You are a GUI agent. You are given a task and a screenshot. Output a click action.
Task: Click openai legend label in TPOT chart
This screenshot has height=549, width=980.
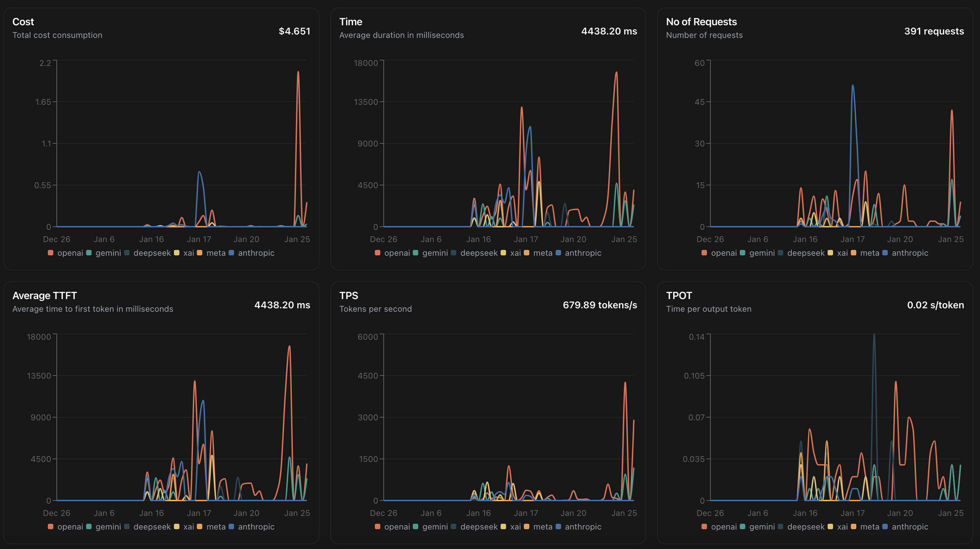[724, 526]
